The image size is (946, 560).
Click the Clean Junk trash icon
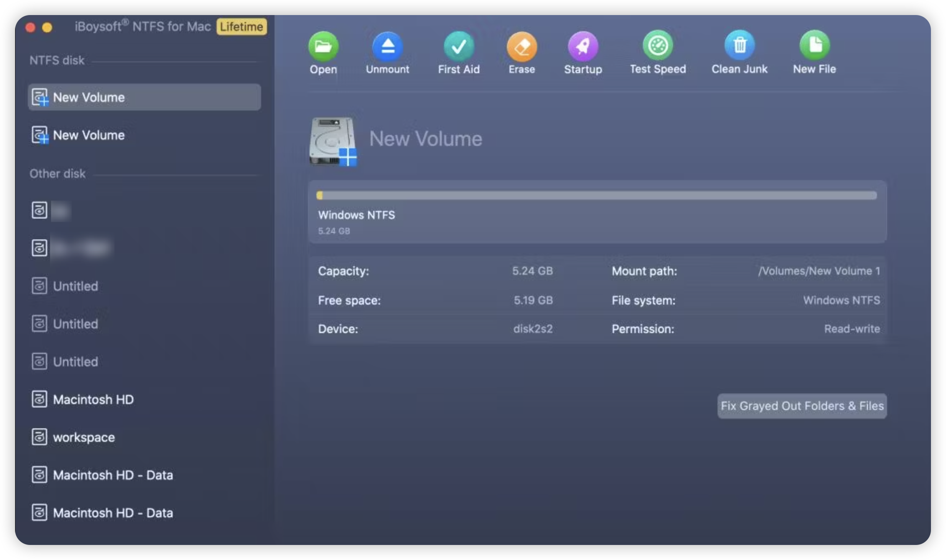click(740, 46)
